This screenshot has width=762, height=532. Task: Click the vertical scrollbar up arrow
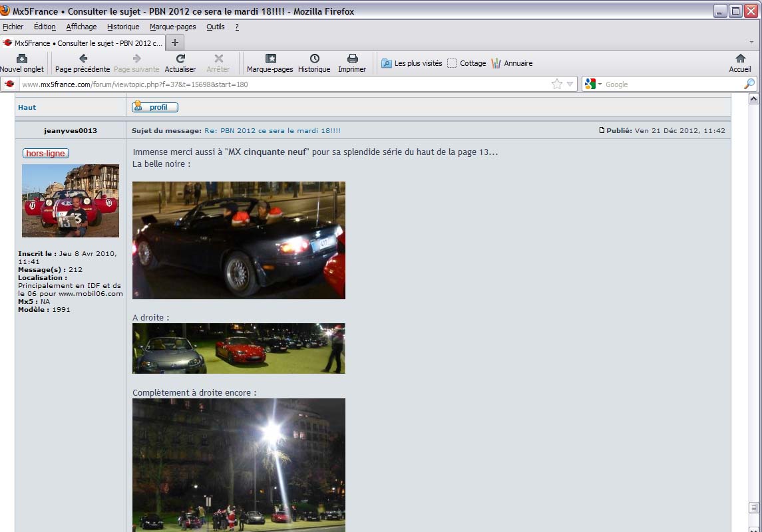[x=754, y=99]
